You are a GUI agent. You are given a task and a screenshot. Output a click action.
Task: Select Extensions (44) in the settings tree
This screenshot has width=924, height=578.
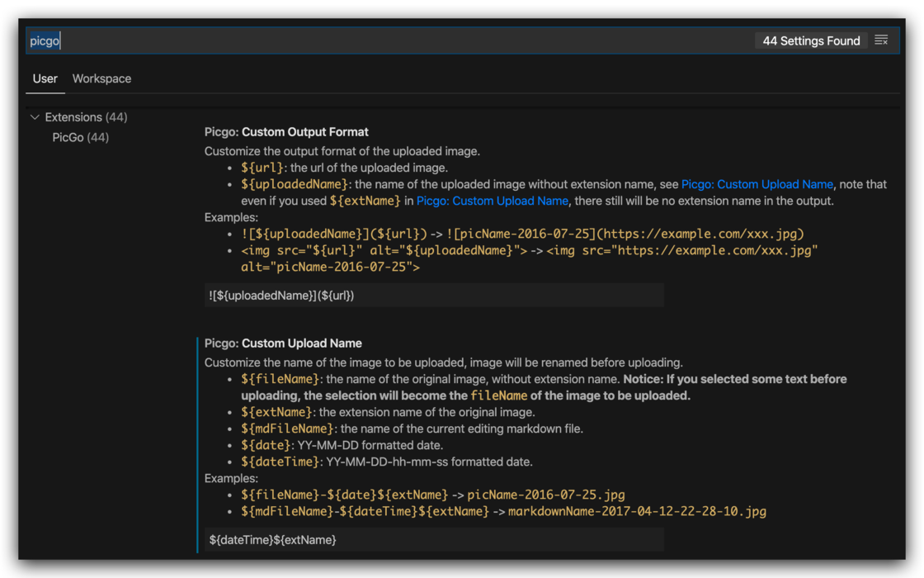click(x=86, y=117)
